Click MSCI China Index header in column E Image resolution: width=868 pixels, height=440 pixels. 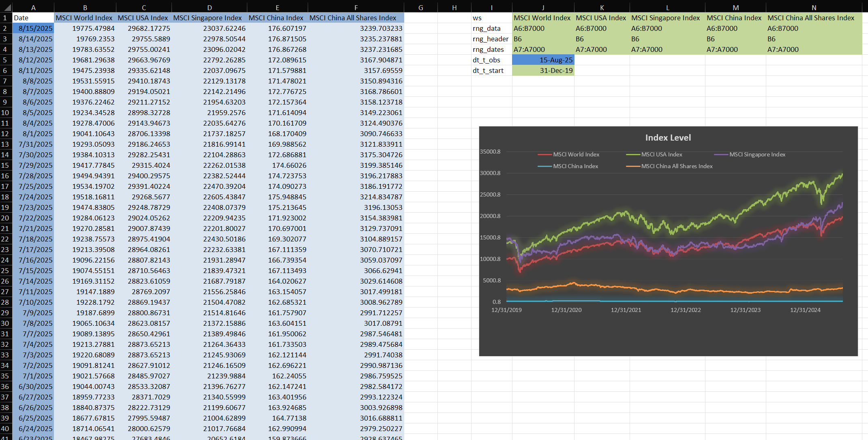277,18
